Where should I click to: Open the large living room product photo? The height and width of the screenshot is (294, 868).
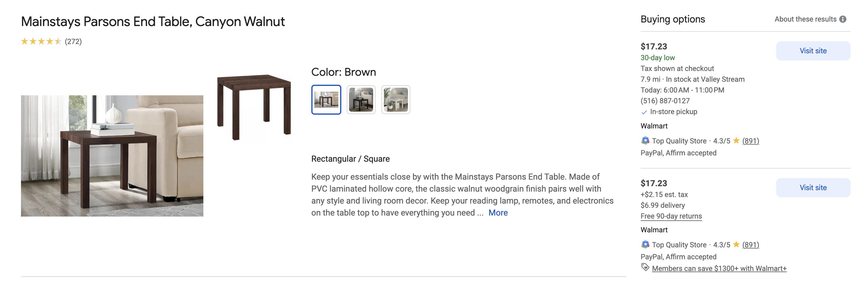[112, 156]
